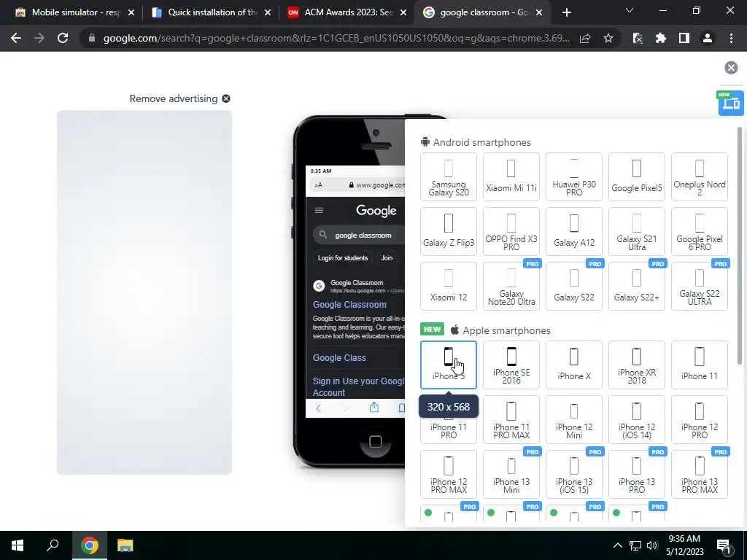This screenshot has height=560, width=747.
Task: Pick iPhone 13 (iOS 15) device
Action: pyautogui.click(x=574, y=474)
